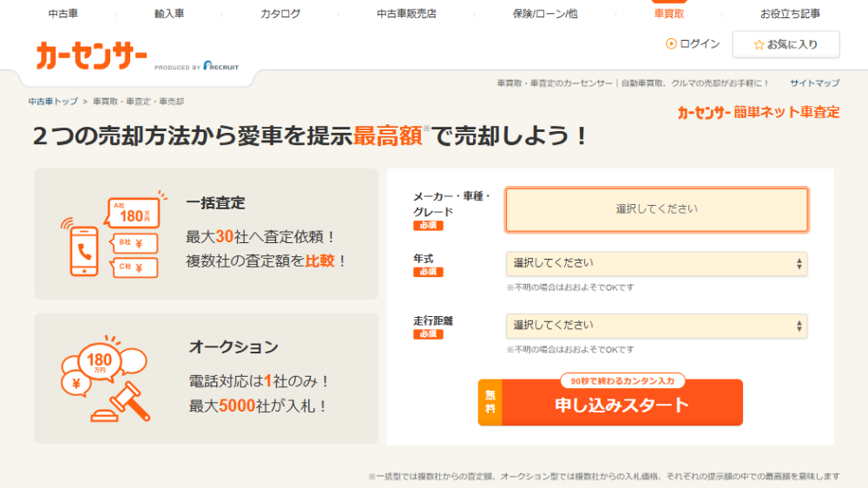Select メーカー・車種・グレード picker field

[x=656, y=209]
